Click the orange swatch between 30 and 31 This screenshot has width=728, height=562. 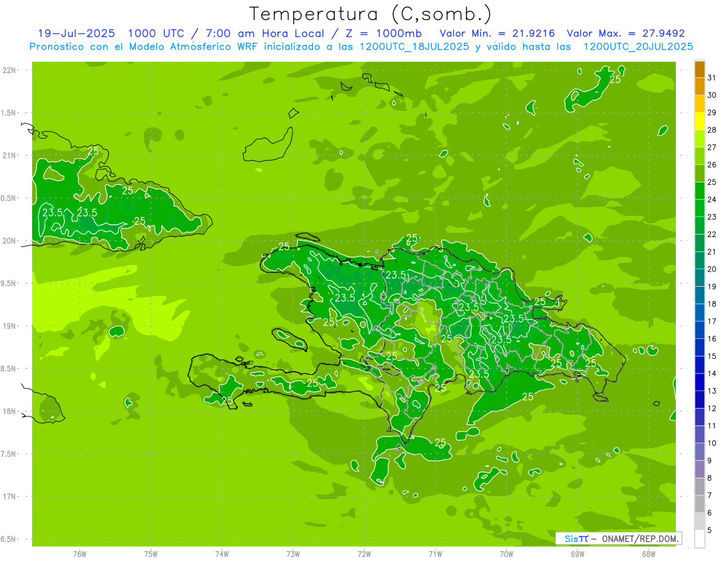tap(699, 87)
